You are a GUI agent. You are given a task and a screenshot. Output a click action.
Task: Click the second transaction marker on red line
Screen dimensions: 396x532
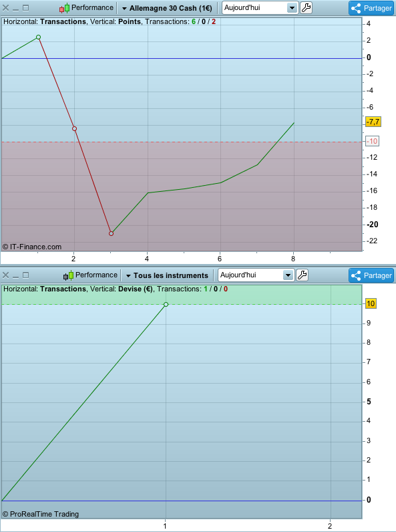coord(75,128)
